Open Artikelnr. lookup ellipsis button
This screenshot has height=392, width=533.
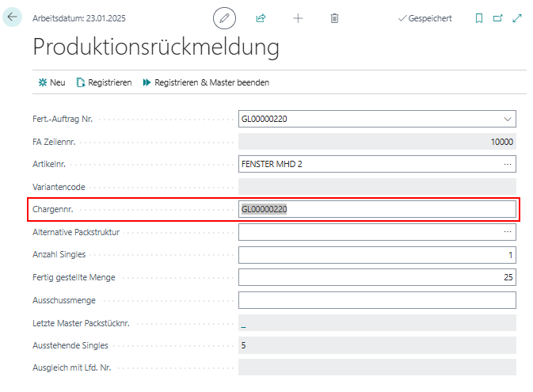tap(507, 164)
